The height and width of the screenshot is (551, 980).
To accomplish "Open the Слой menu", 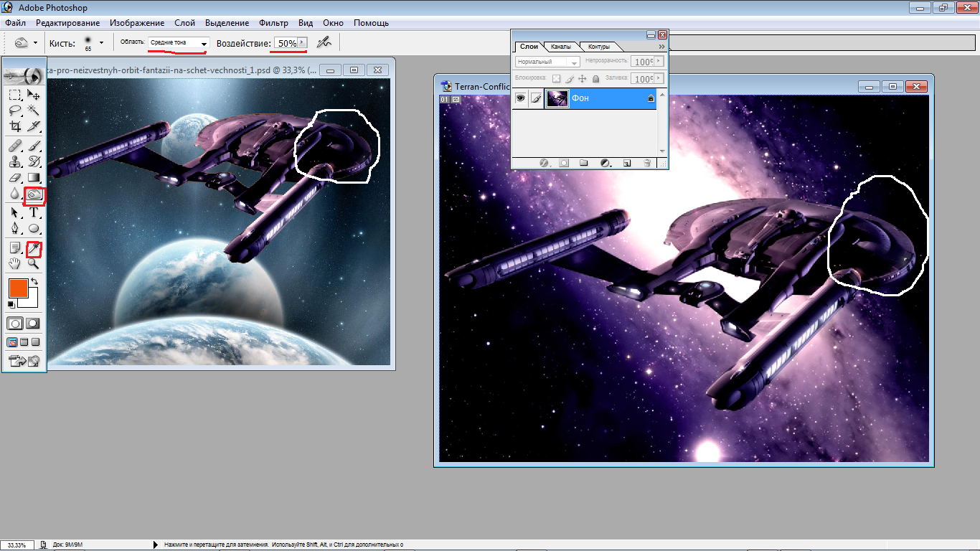I will (x=185, y=23).
